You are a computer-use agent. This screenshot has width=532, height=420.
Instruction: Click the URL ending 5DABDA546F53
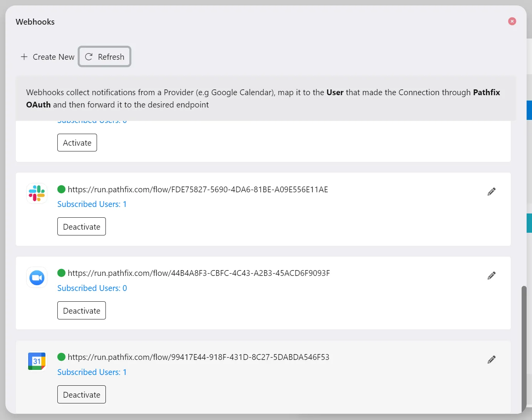[199, 357]
